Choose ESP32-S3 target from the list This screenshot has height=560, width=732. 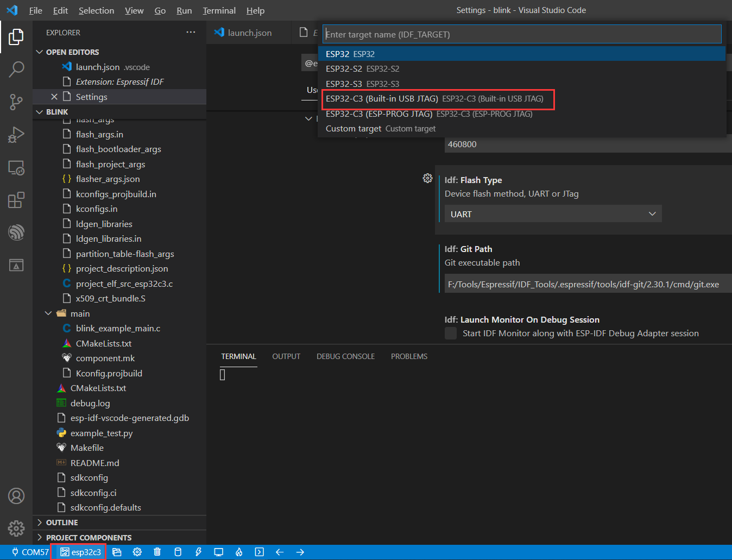point(522,84)
